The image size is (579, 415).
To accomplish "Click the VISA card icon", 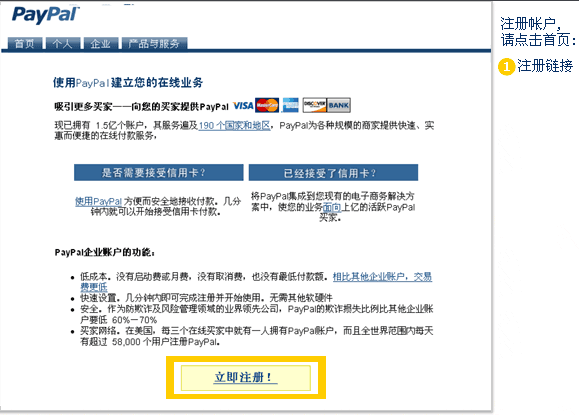I will point(243,106).
